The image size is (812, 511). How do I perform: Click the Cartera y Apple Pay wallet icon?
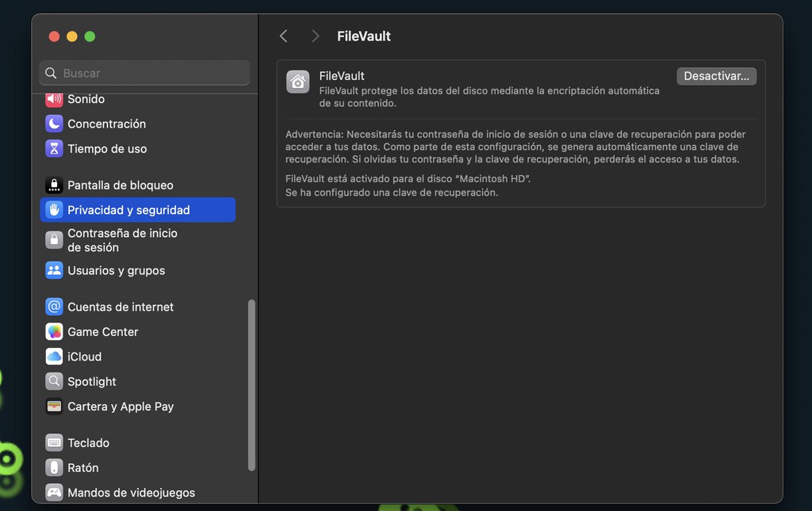point(54,406)
